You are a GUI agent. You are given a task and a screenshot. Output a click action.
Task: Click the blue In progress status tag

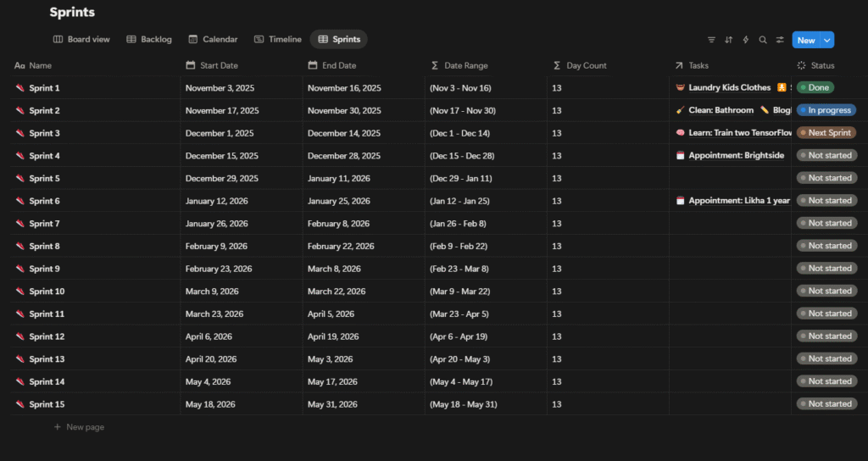pos(826,110)
